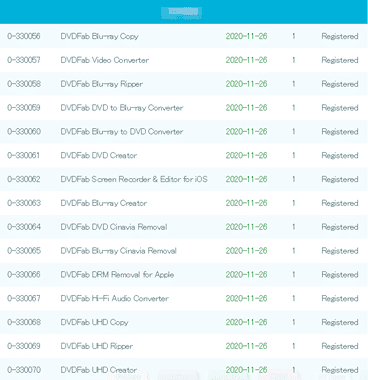368x380 pixels.
Task: Select Registered for Blu-ray Cinavia Removal
Action: (x=340, y=251)
